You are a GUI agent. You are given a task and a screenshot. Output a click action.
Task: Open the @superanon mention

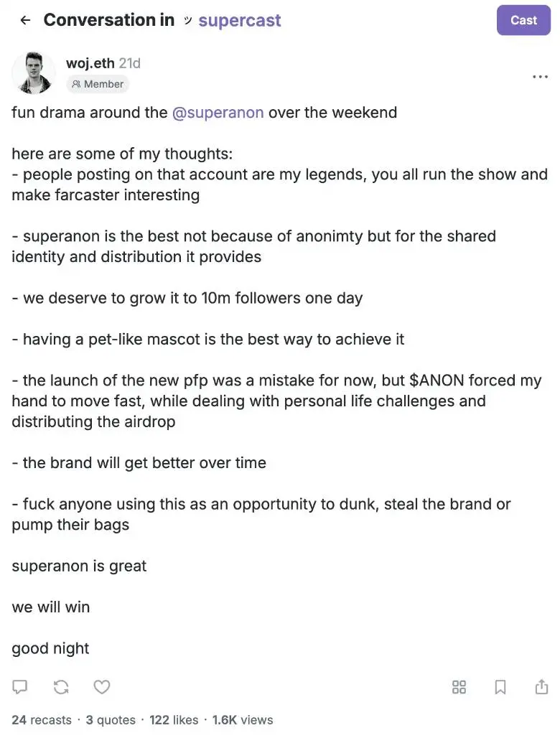218,113
